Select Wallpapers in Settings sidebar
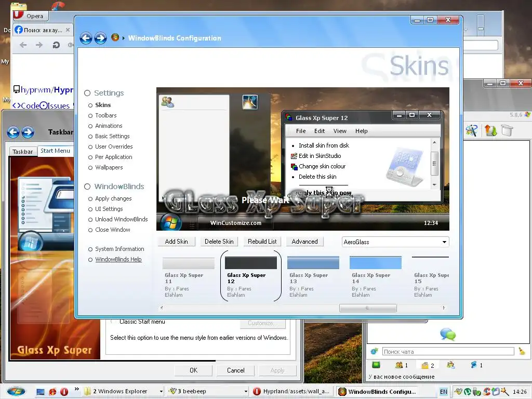 109,167
